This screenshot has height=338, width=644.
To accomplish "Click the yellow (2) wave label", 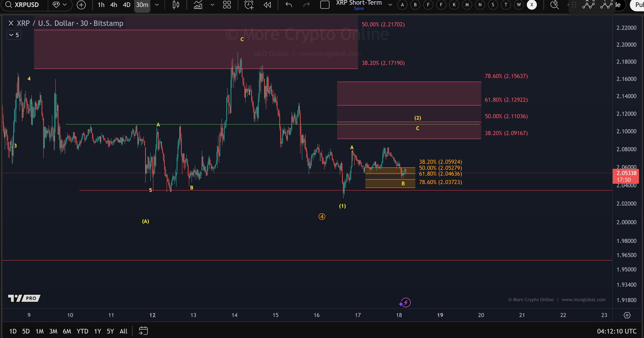I will tap(418, 118).
